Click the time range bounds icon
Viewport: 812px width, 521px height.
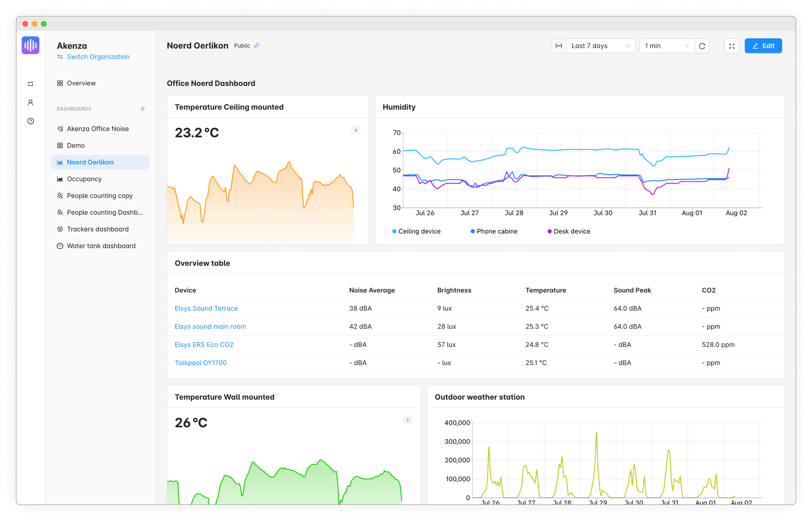(x=558, y=46)
